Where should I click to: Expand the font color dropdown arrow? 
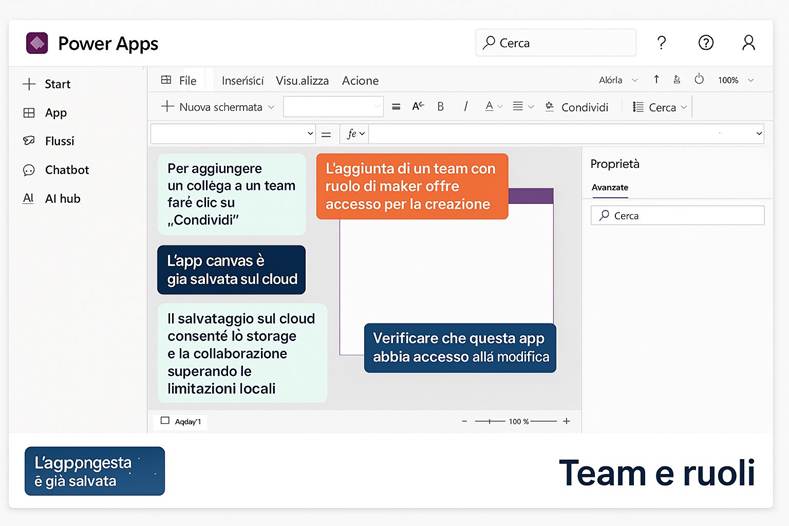pyautogui.click(x=500, y=107)
